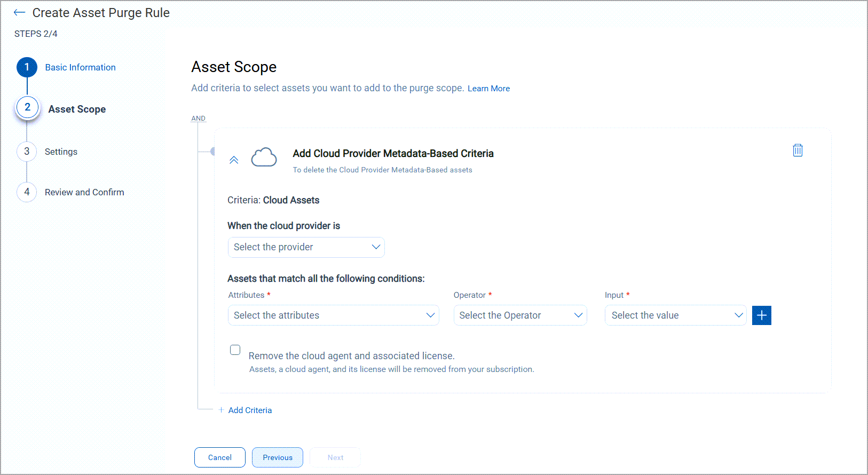This screenshot has height=475, width=868.
Task: Add condition row with blue plus button
Action: click(x=762, y=315)
